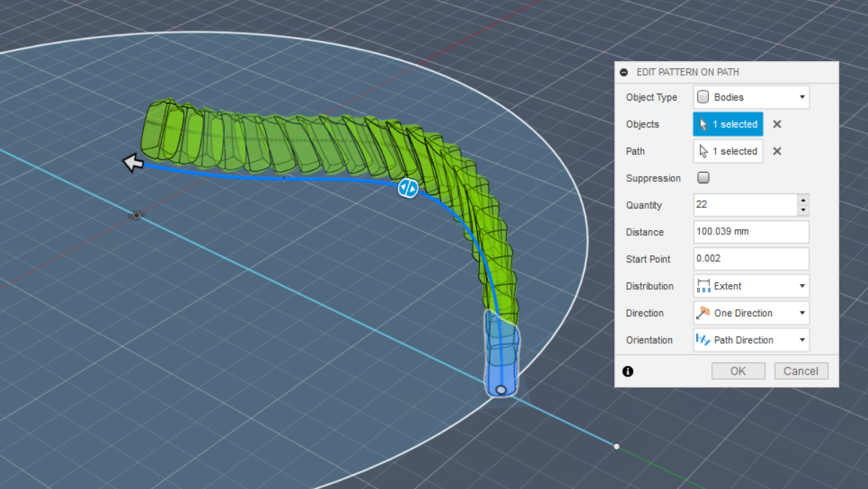Click the blue start-point slider handle on the path
The height and width of the screenshot is (489, 868).
tap(408, 188)
